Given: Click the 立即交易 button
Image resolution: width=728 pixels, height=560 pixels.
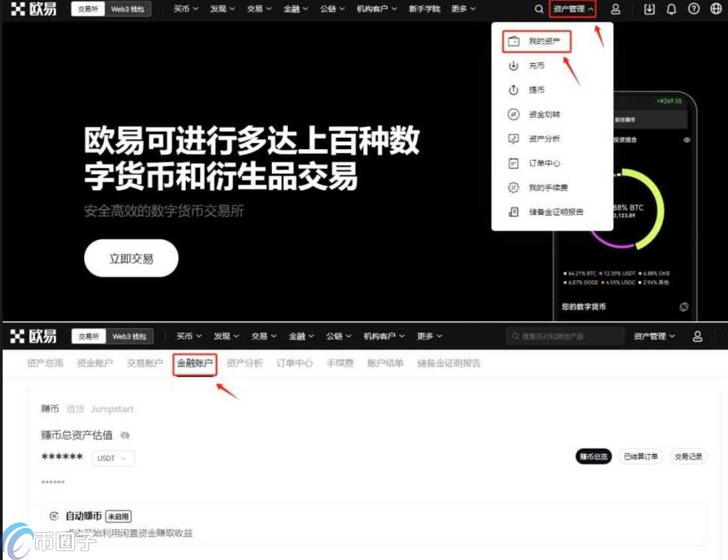Looking at the screenshot, I should pos(131,258).
